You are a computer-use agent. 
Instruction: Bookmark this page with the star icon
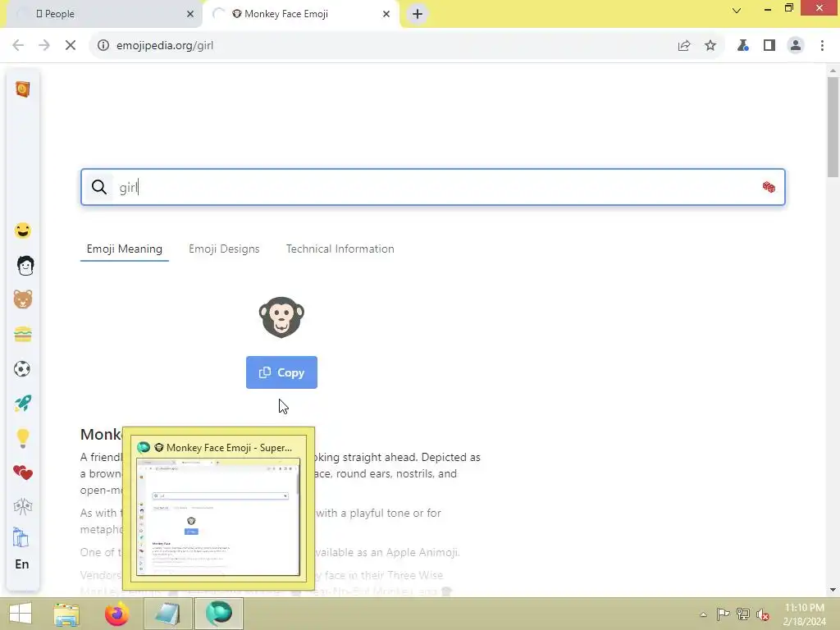[x=710, y=46]
